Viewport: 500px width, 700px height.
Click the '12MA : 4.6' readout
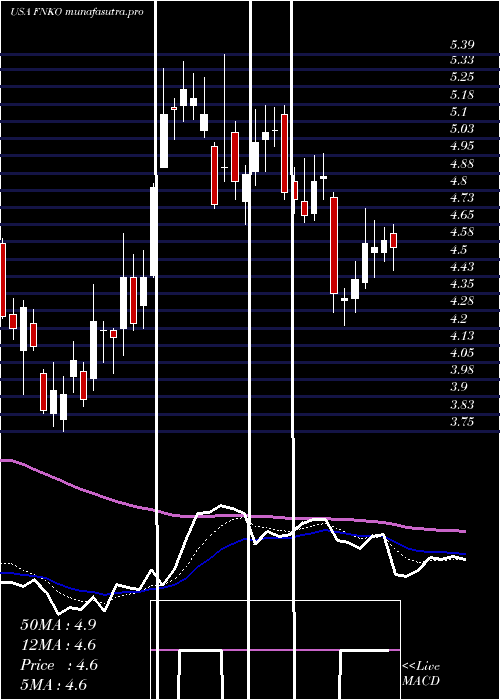click(58, 645)
